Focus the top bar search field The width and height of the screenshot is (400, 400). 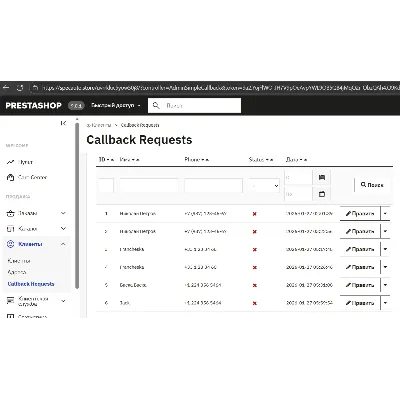194,106
